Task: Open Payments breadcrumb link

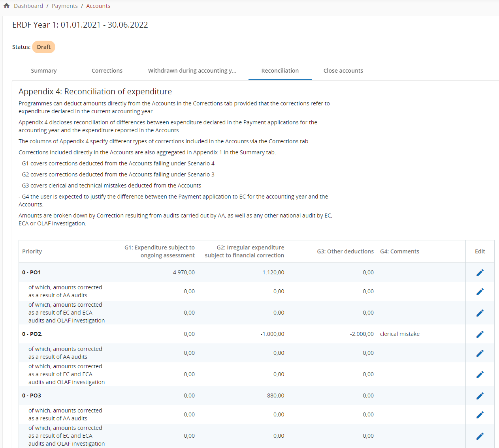Action: tap(65, 6)
